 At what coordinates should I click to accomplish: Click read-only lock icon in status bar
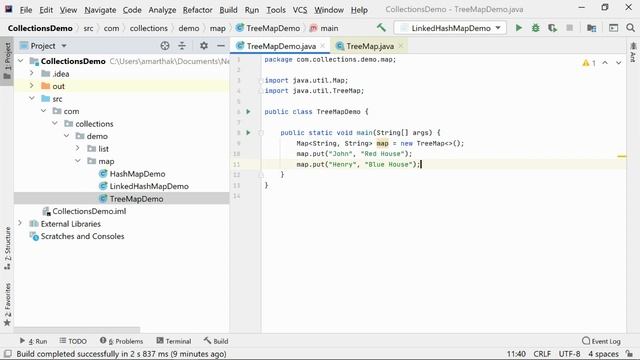pos(629,354)
